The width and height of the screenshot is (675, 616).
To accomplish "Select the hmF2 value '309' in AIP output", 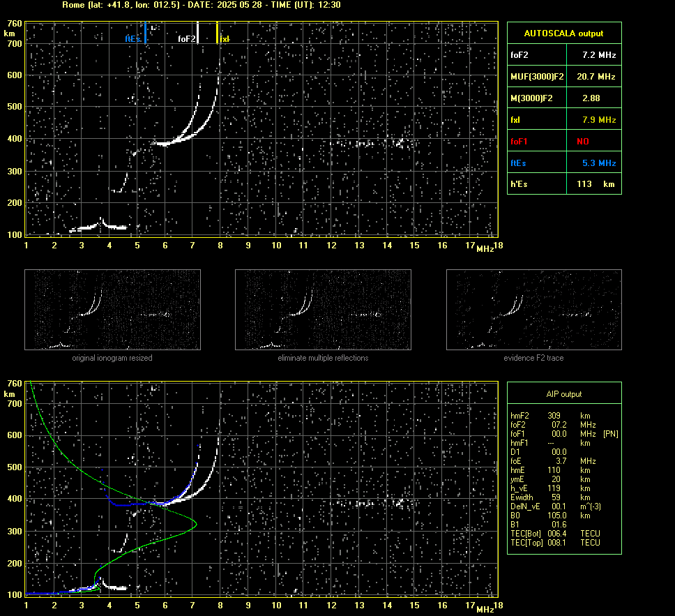I will [554, 416].
